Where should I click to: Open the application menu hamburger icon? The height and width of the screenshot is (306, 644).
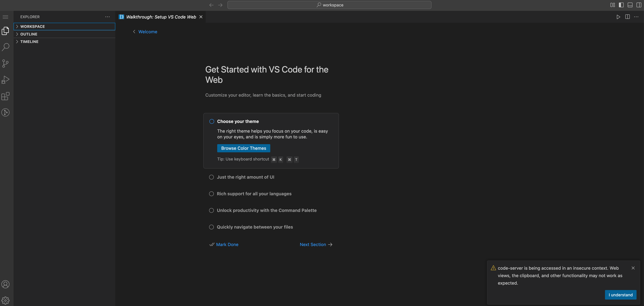tap(5, 17)
